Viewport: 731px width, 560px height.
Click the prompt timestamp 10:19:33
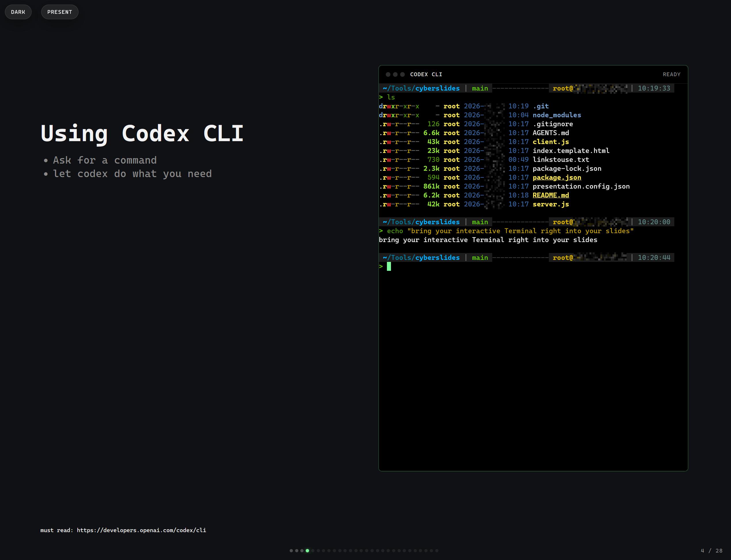coord(654,88)
